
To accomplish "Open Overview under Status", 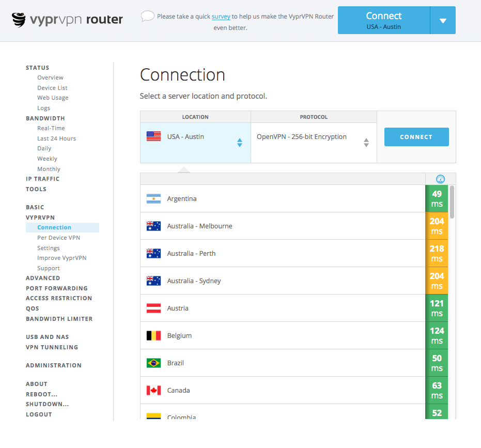I will [x=50, y=78].
